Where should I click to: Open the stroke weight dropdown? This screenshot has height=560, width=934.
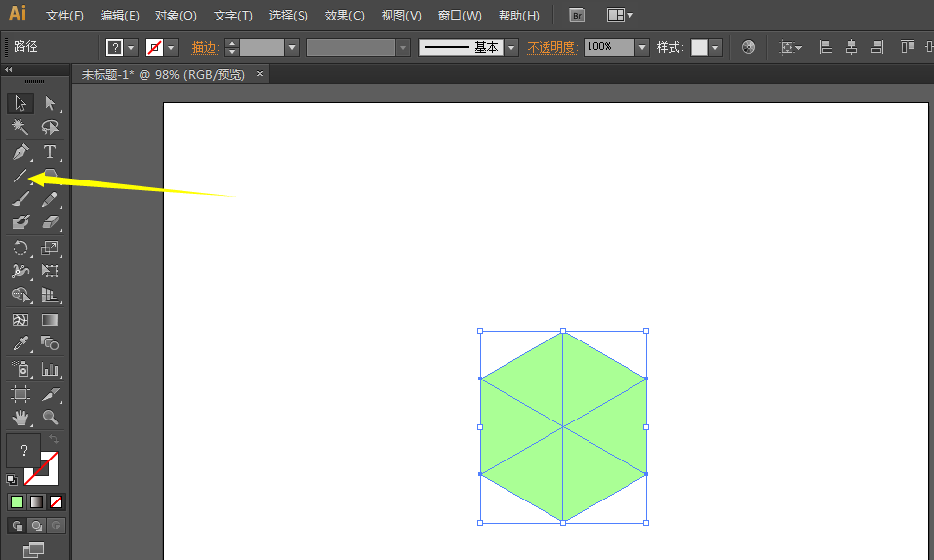pyautogui.click(x=292, y=47)
